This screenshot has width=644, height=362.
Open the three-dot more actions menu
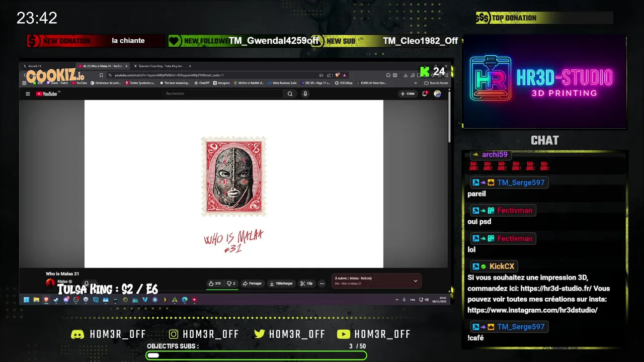(322, 284)
